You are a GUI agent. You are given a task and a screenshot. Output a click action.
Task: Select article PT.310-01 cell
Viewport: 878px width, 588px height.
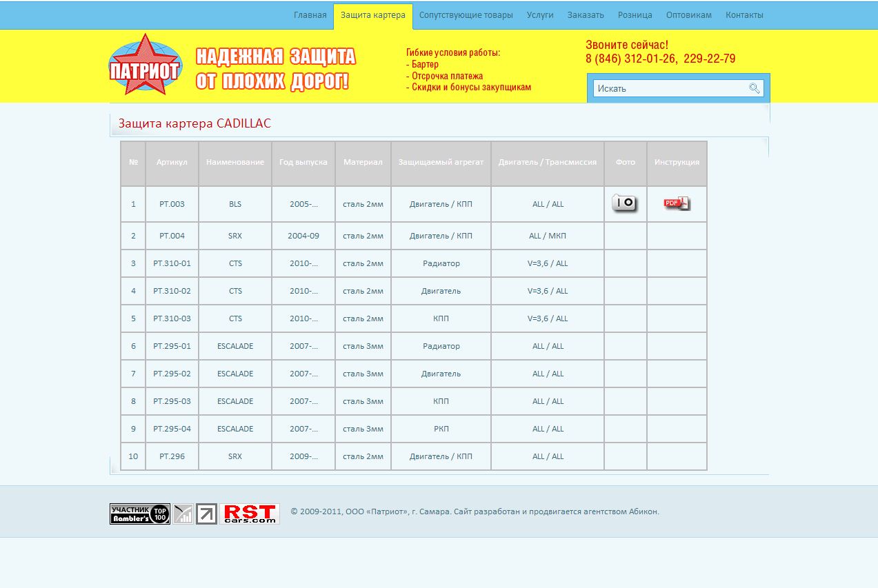(172, 263)
